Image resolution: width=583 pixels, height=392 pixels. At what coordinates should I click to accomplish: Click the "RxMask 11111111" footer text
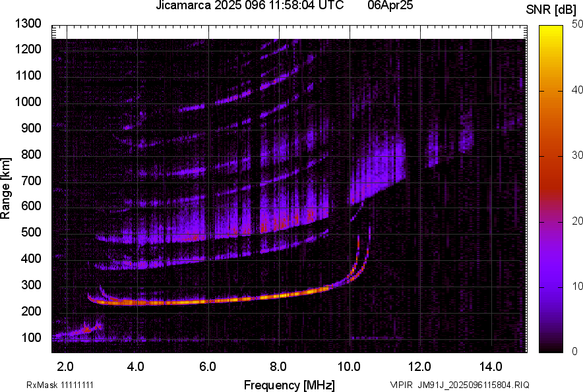click(x=60, y=385)
